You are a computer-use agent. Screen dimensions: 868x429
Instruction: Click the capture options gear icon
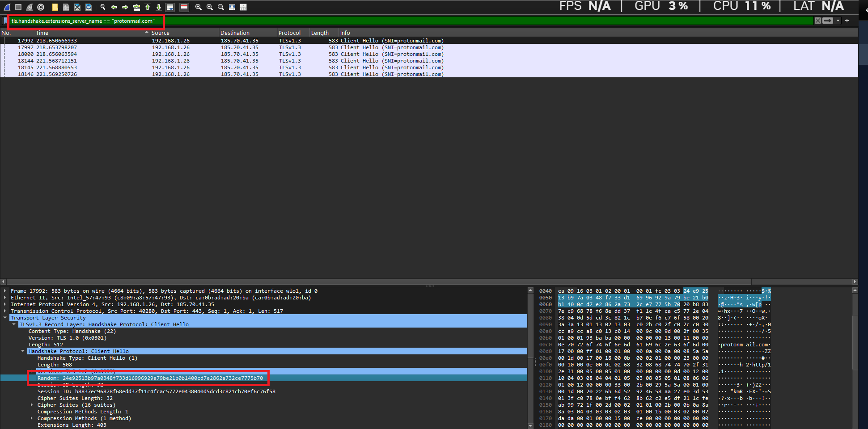[x=41, y=7]
